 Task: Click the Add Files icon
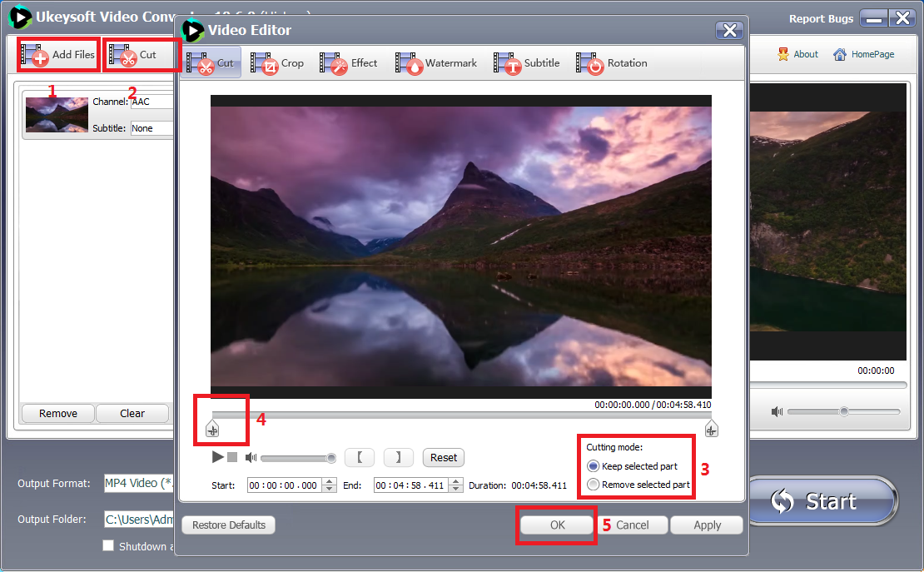pos(36,56)
